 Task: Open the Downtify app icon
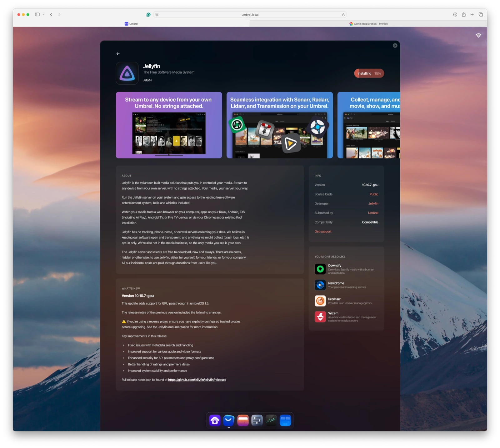click(x=320, y=269)
